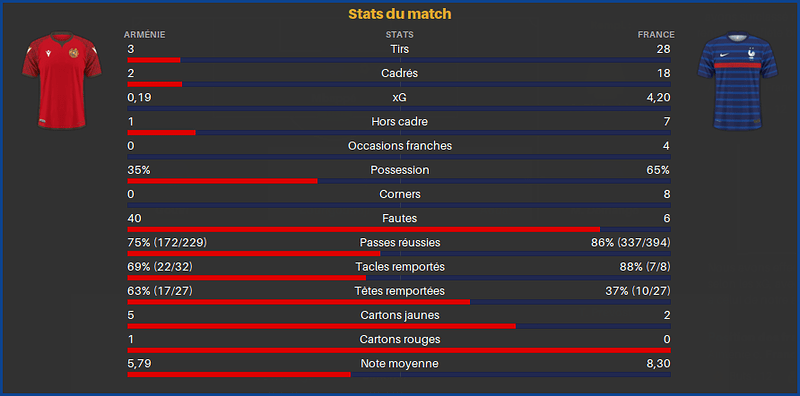
Task: Select the xG stat label
Action: tap(399, 97)
